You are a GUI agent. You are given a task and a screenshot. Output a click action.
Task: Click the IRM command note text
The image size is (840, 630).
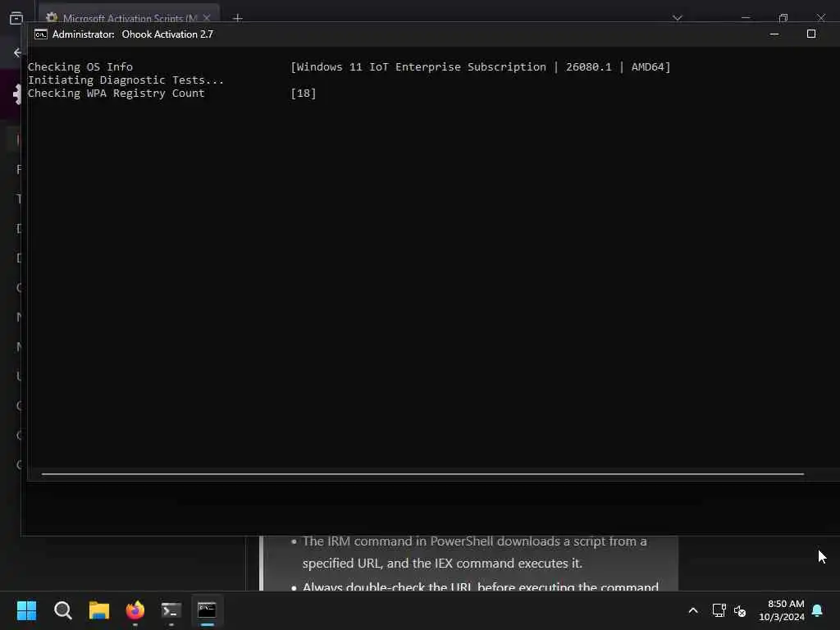click(x=475, y=552)
